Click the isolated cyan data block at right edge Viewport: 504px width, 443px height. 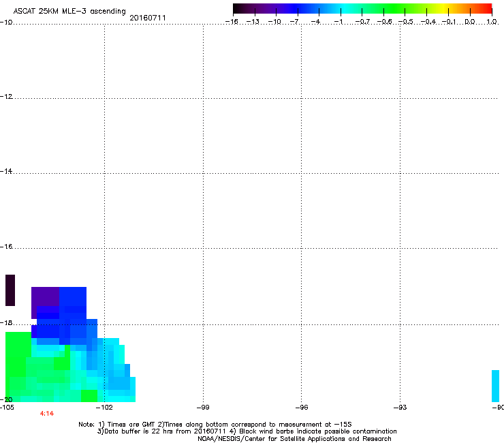pos(495,386)
